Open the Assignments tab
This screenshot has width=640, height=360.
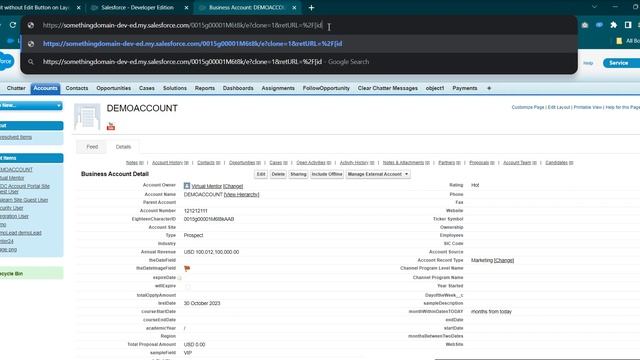click(x=278, y=88)
